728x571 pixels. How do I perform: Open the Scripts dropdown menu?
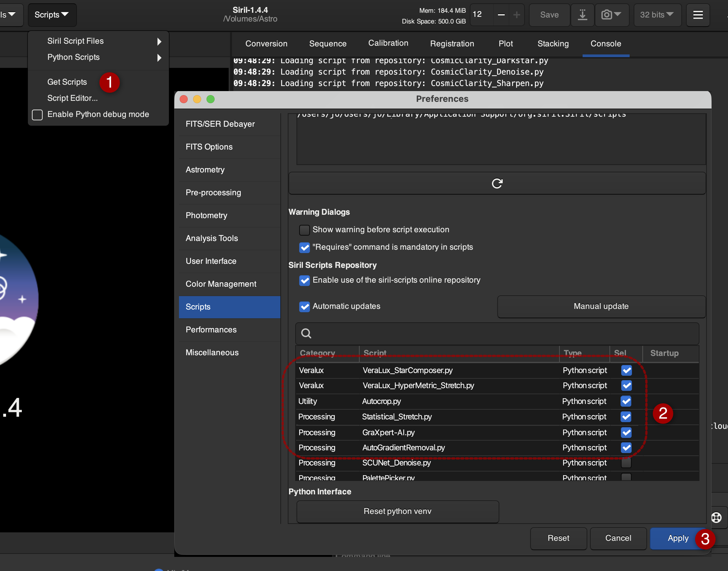coord(52,15)
